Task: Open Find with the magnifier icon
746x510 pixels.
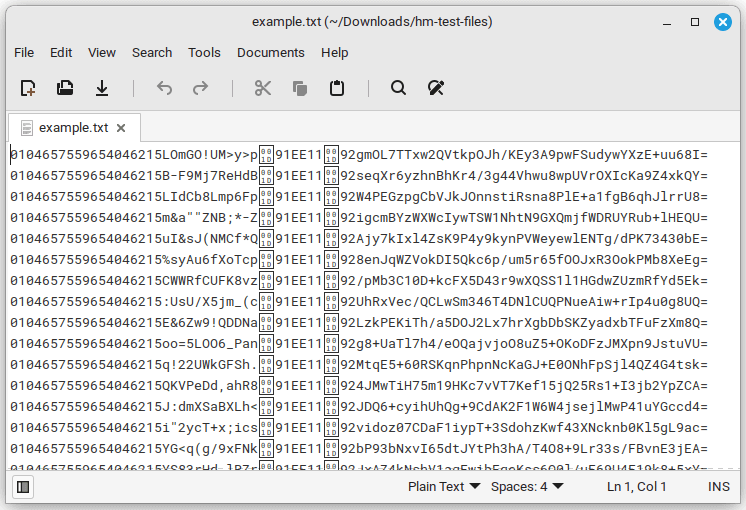Action: pos(398,88)
